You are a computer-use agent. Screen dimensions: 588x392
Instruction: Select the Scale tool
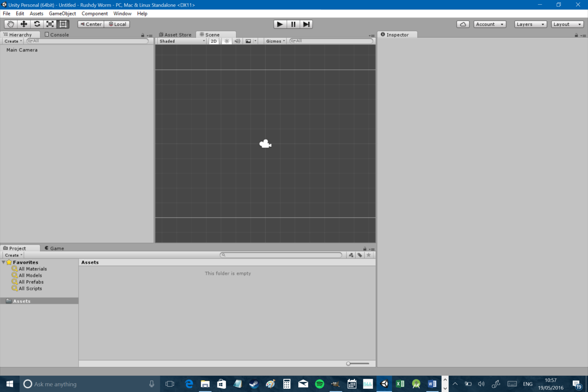[50, 24]
